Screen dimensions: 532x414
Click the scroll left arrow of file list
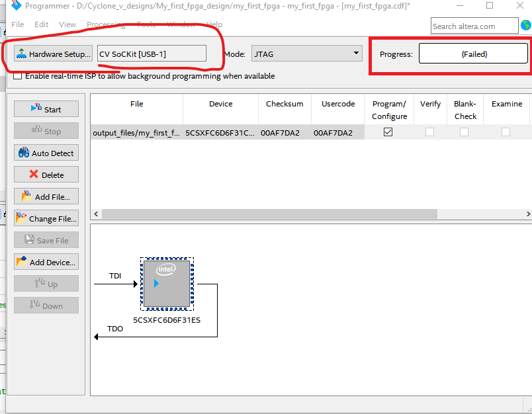(96, 214)
